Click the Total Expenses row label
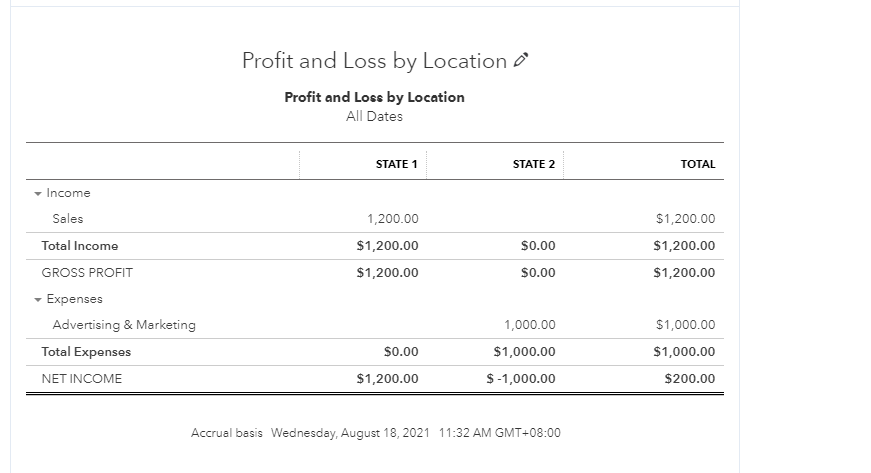The image size is (871, 473). click(86, 352)
